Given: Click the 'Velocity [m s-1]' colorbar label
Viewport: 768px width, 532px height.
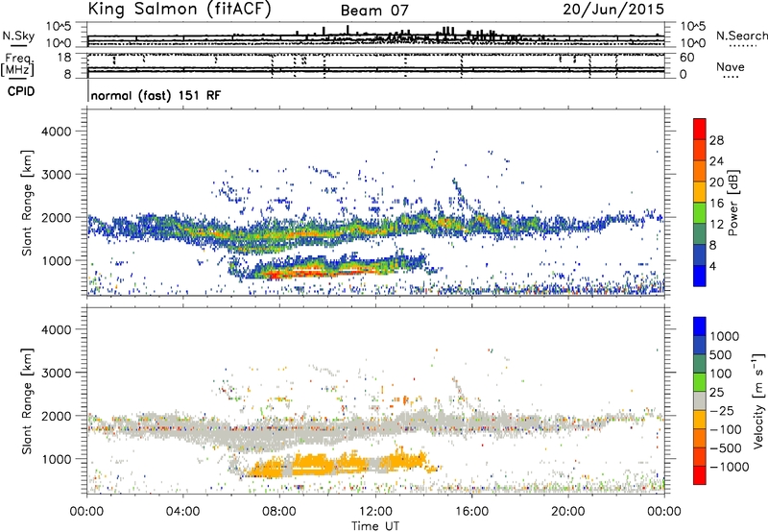Looking at the screenshot, I should click(758, 400).
